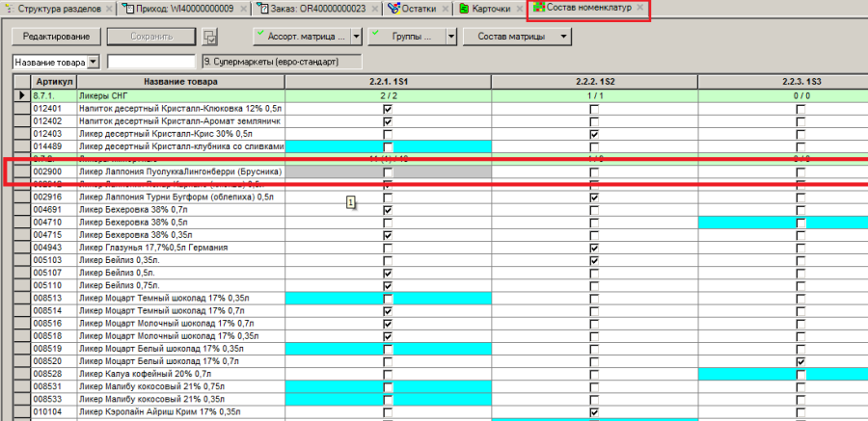Click the Сохранить button
The image size is (868, 421).
point(151,37)
